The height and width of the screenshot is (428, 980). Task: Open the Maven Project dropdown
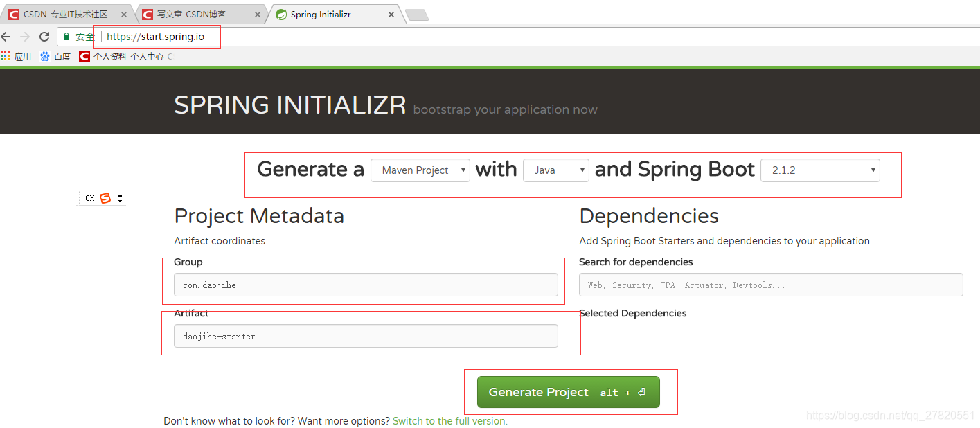pyautogui.click(x=420, y=170)
